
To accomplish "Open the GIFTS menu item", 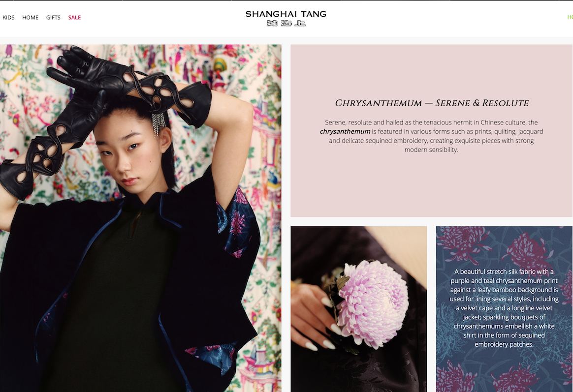I will pyautogui.click(x=53, y=18).
